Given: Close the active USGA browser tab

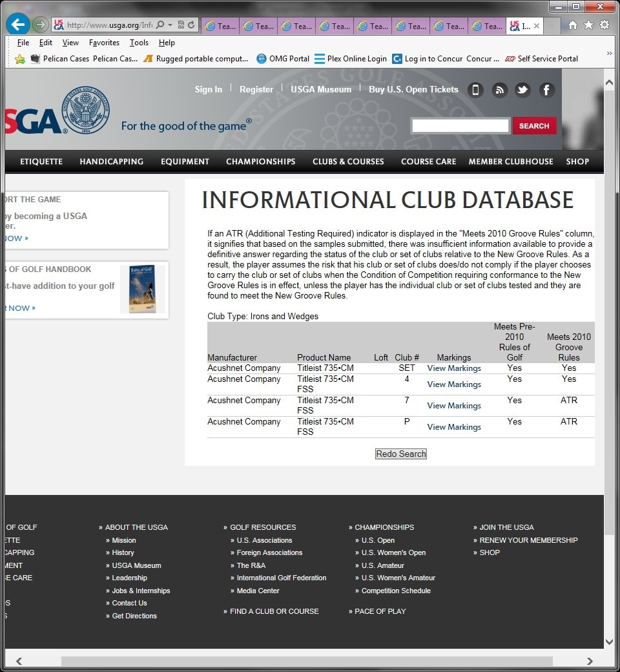Looking at the screenshot, I should tap(536, 26).
